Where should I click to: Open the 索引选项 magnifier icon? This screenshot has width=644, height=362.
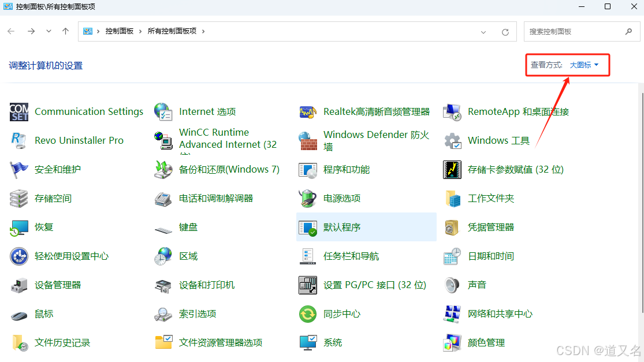[x=163, y=314]
